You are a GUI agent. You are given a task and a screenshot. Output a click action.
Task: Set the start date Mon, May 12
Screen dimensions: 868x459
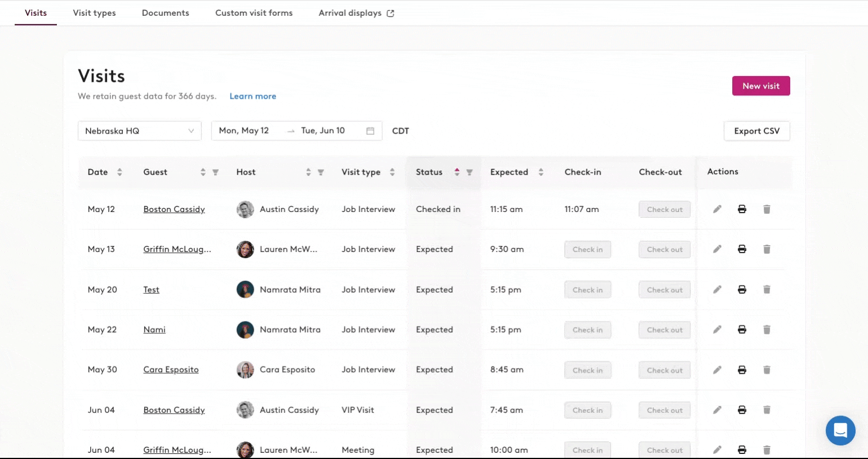tap(244, 131)
